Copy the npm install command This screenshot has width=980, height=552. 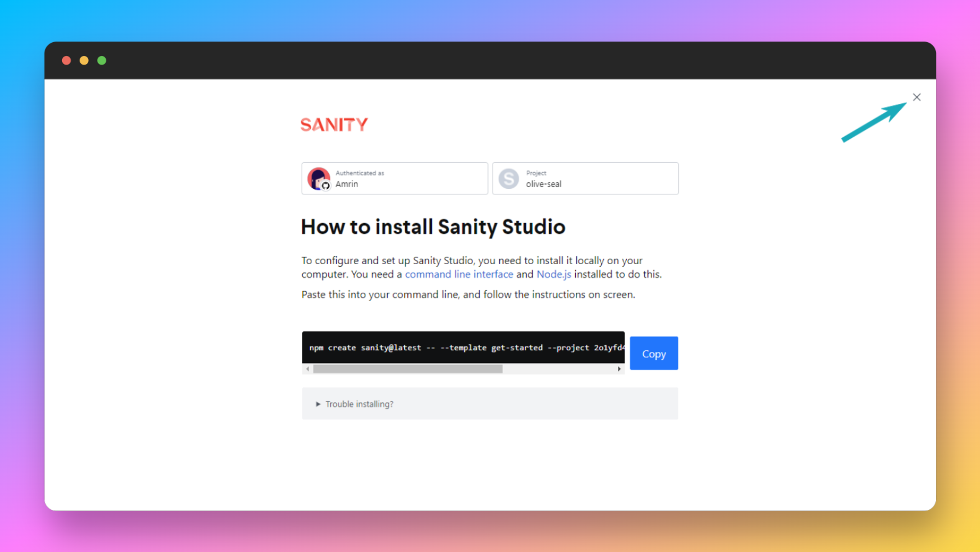coord(653,353)
